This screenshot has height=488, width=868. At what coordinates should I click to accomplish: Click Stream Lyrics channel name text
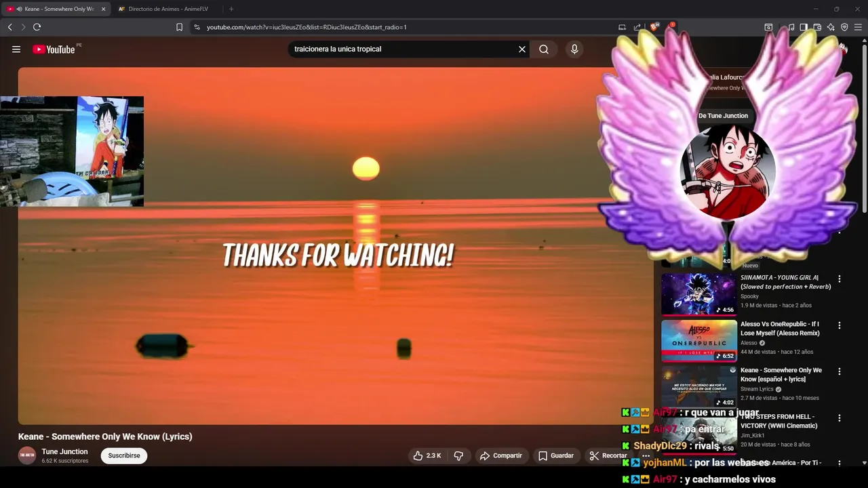(757, 389)
